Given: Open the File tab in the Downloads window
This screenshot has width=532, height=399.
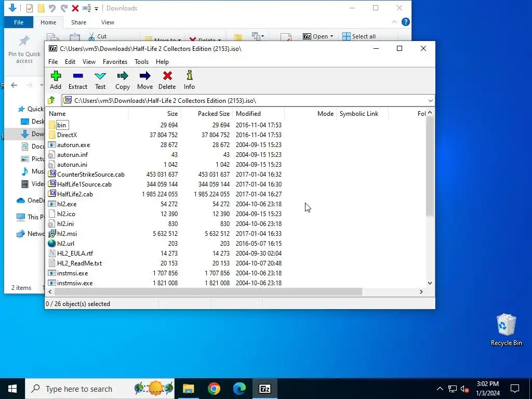Looking at the screenshot, I should click(x=19, y=22).
